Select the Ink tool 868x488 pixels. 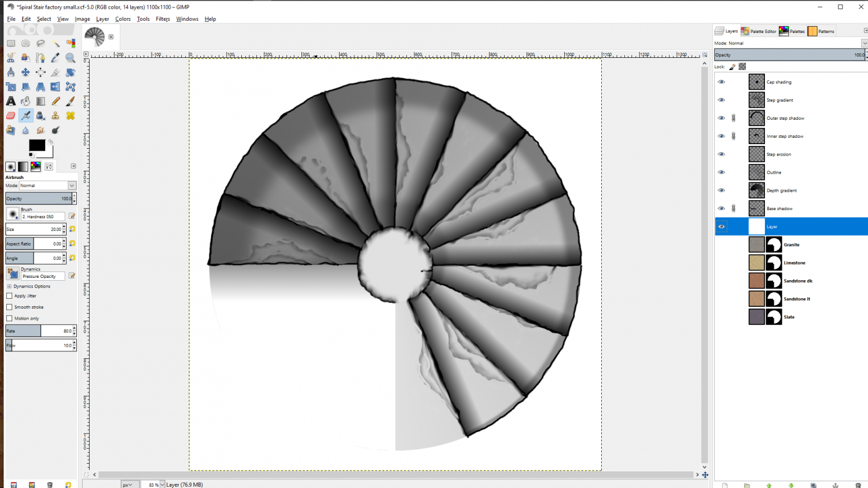click(41, 116)
